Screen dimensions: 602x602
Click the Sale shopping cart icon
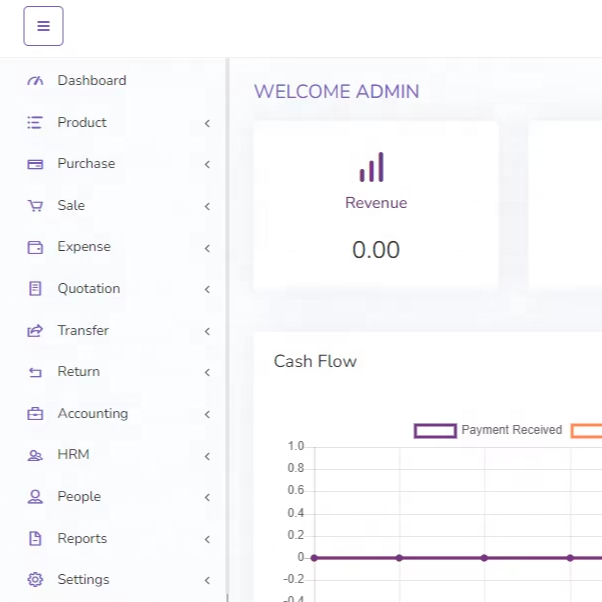[x=35, y=206]
